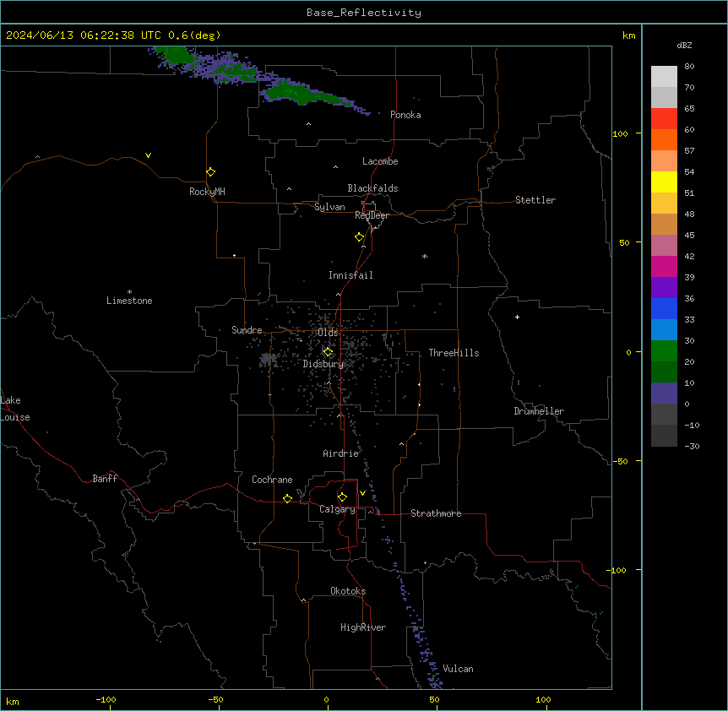Click the ThreeHills label

tap(454, 353)
